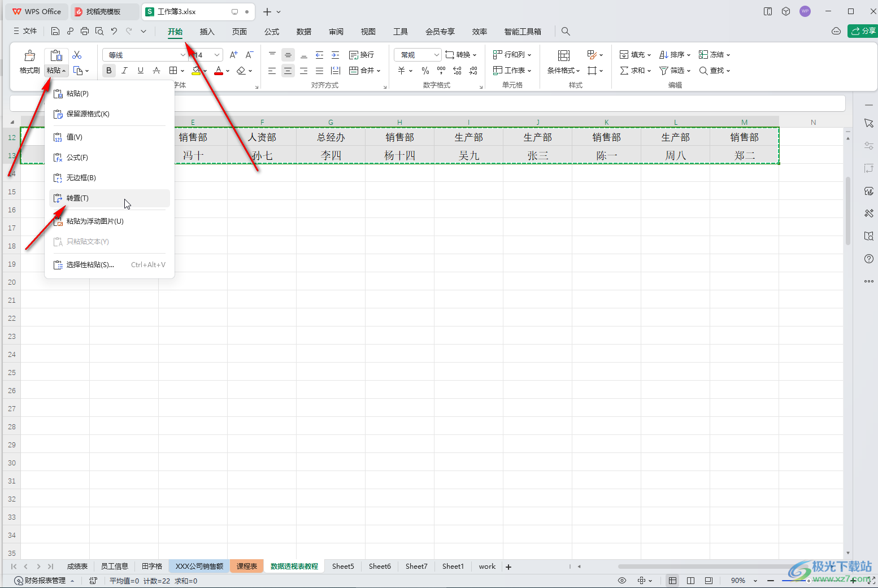Click the increase decimal icon
This screenshot has height=588, width=878.
tap(457, 71)
